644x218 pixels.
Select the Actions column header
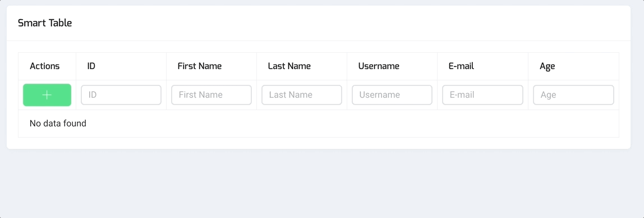pos(44,66)
